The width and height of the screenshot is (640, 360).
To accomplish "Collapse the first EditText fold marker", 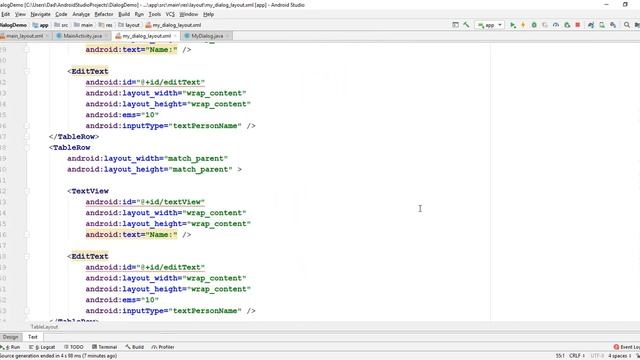I will pyautogui.click(x=27, y=71).
